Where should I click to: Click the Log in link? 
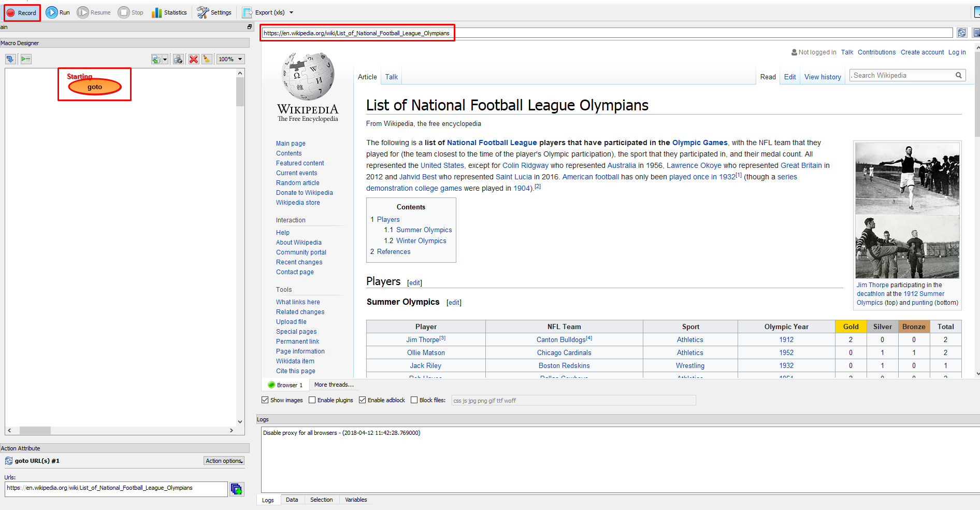[x=957, y=52]
